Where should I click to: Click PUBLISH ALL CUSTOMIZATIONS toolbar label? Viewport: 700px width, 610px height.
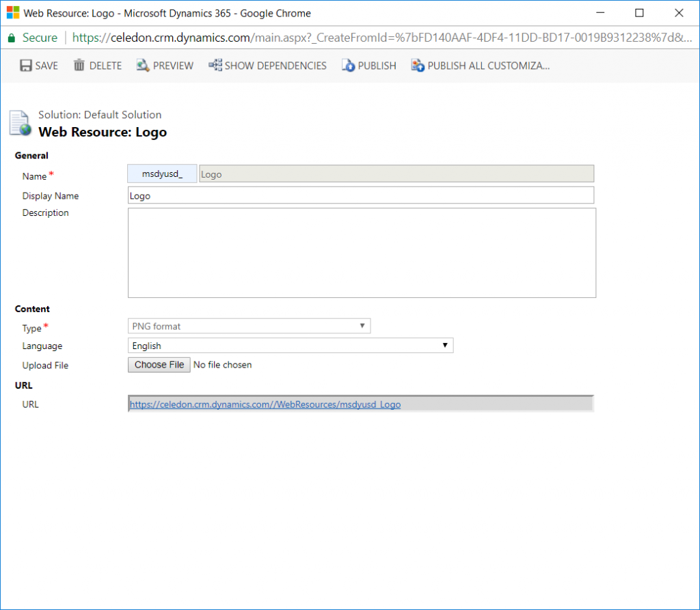point(488,66)
